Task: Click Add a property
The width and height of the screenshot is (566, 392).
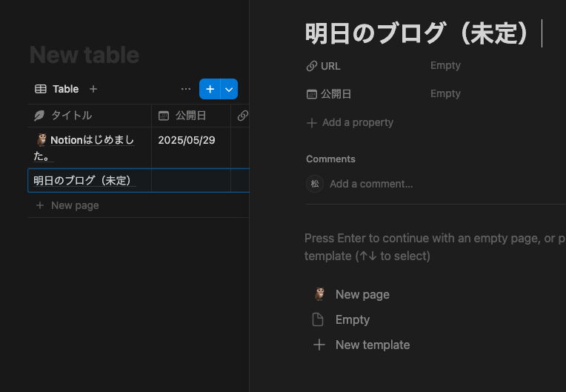Action: point(357,122)
